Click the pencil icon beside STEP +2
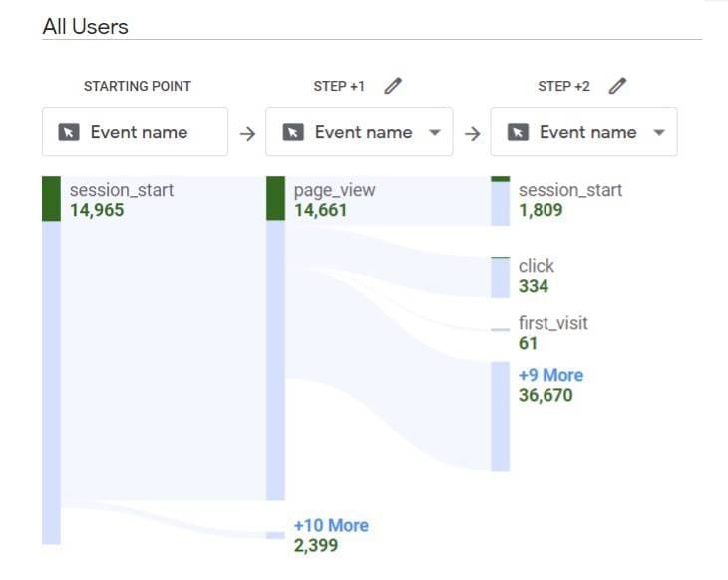The image size is (728, 580). (617, 86)
